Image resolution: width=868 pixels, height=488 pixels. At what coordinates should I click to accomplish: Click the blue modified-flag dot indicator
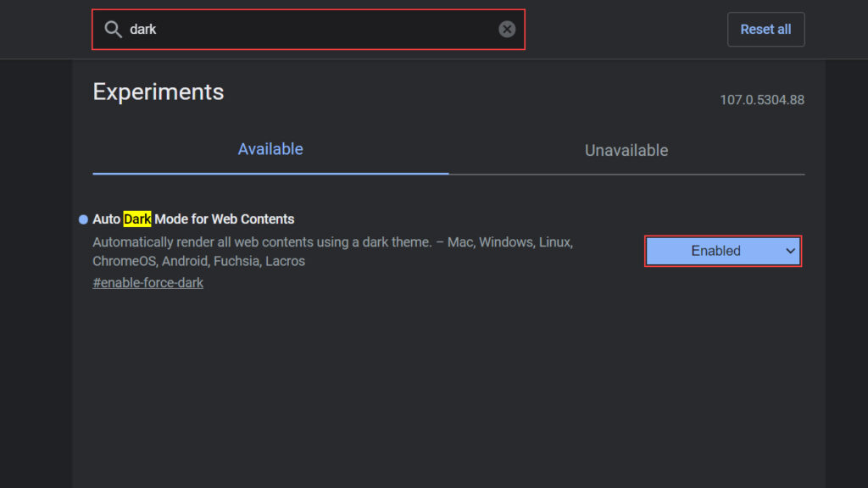83,219
